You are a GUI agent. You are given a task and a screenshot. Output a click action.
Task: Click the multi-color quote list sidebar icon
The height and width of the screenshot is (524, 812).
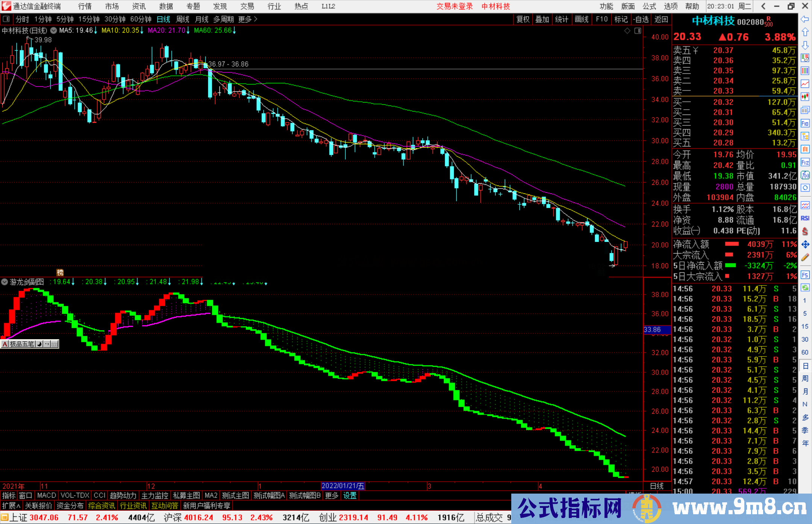point(805,71)
